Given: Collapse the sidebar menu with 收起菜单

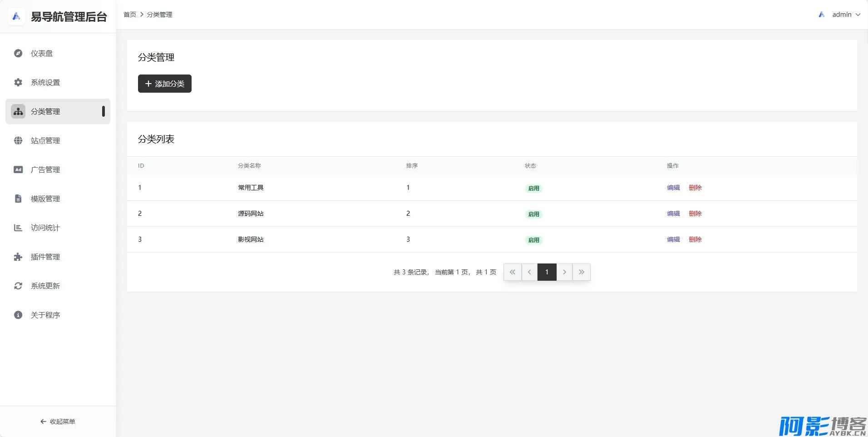Looking at the screenshot, I should click(58, 422).
